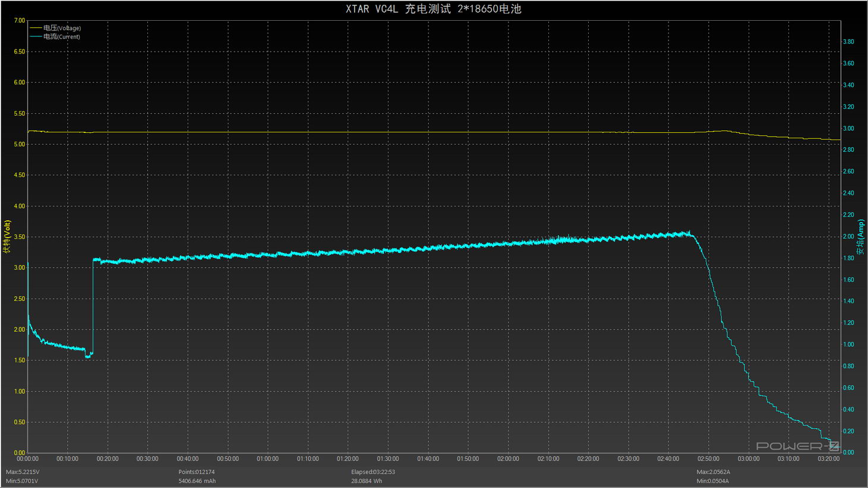Click the 1.80 current axis label
868x488 pixels.
(x=848, y=258)
